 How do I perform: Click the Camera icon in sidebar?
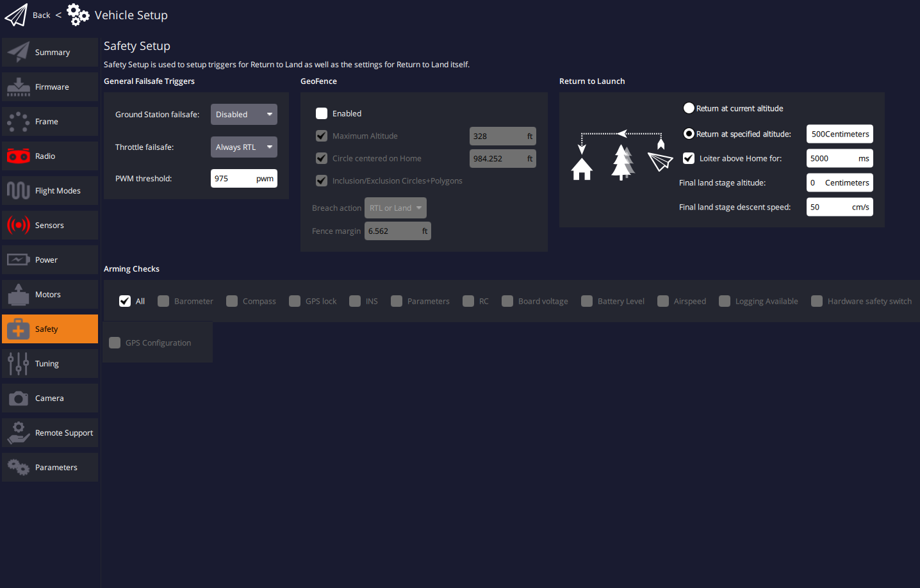pos(19,398)
